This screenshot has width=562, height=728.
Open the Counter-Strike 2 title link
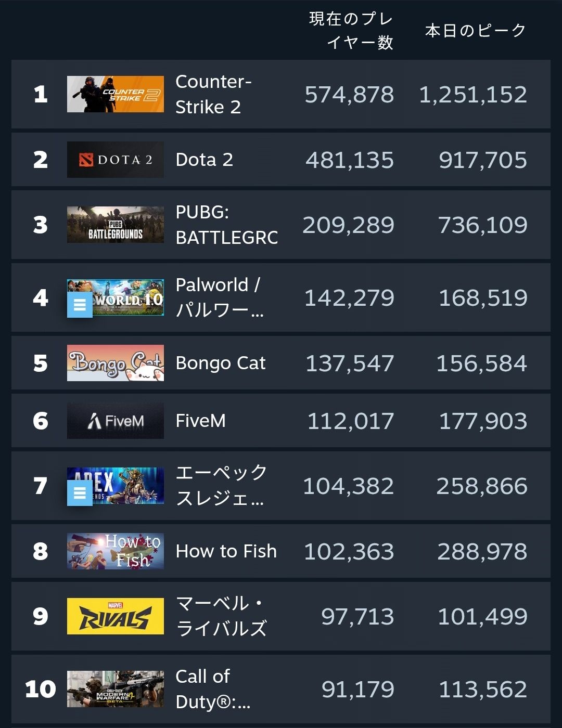tap(213, 94)
